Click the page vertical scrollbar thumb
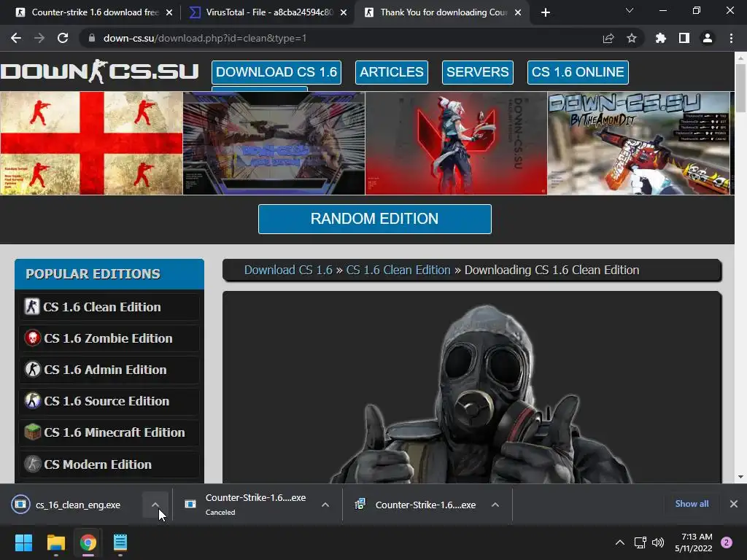The width and height of the screenshot is (747, 560). pyautogui.click(x=740, y=88)
